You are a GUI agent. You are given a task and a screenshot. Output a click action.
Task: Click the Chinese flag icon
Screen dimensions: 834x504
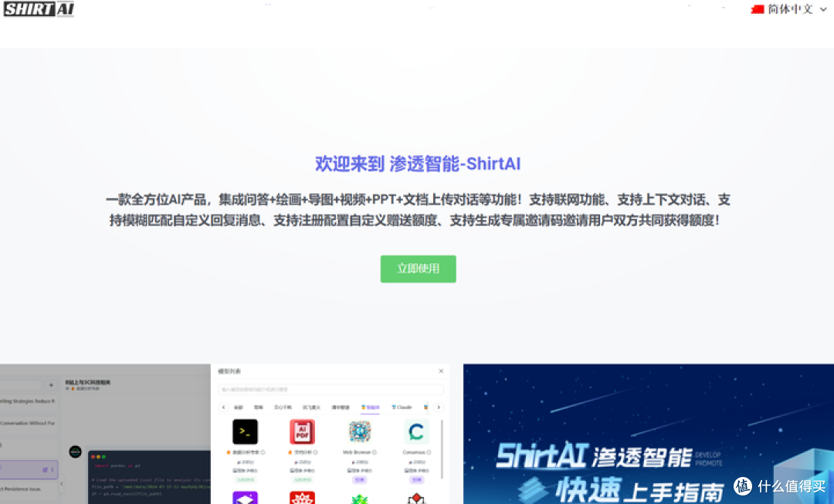(758, 9)
